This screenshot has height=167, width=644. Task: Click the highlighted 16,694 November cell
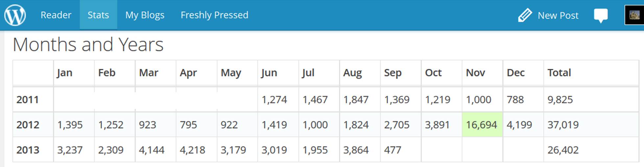(482, 125)
